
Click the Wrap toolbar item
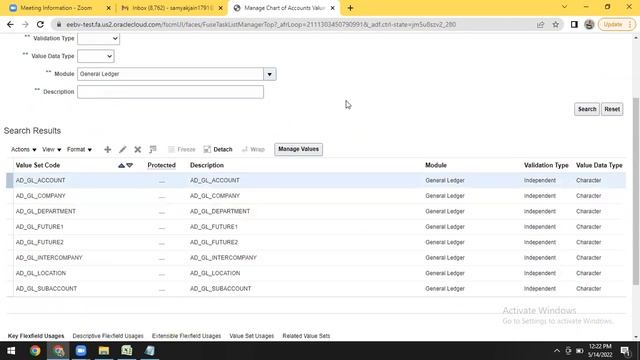pyautogui.click(x=253, y=149)
